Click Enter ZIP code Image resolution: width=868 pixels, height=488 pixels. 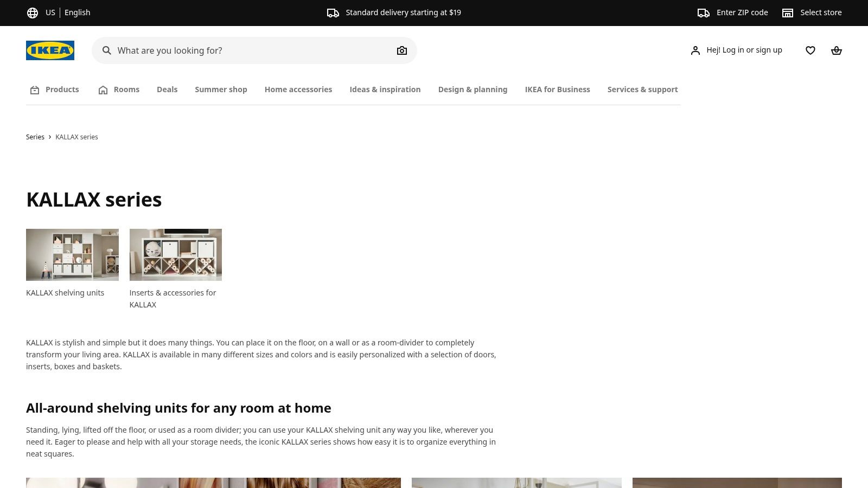click(x=742, y=12)
